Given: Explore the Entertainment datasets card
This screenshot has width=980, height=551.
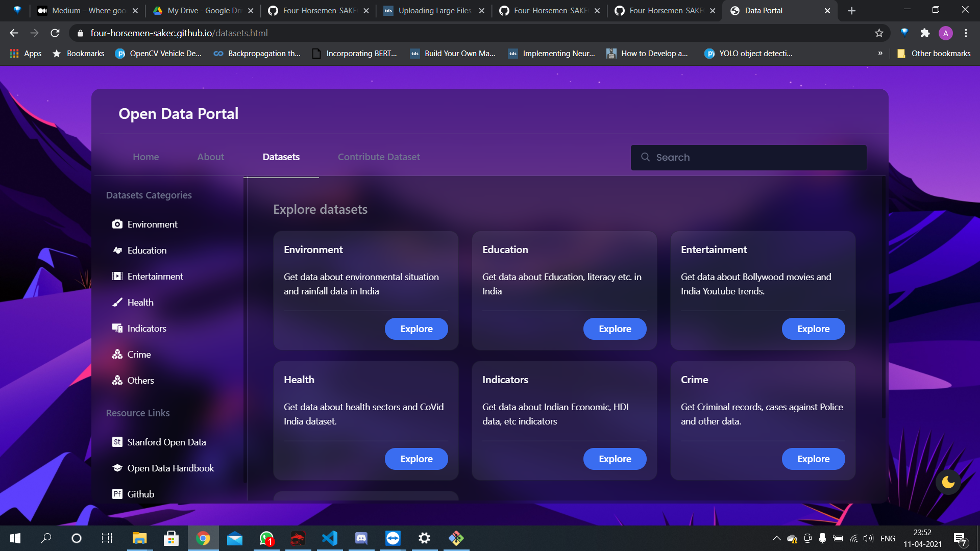Looking at the screenshot, I should [x=813, y=329].
